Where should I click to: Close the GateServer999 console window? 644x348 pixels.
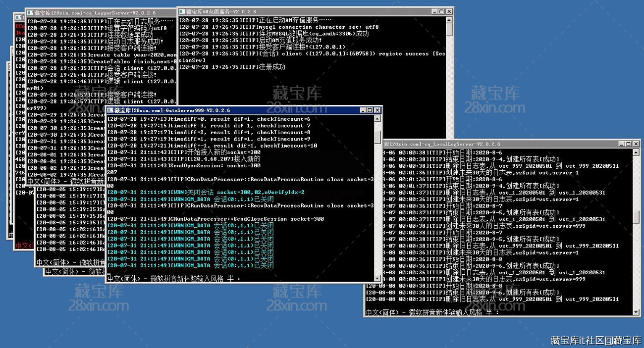click(x=377, y=110)
